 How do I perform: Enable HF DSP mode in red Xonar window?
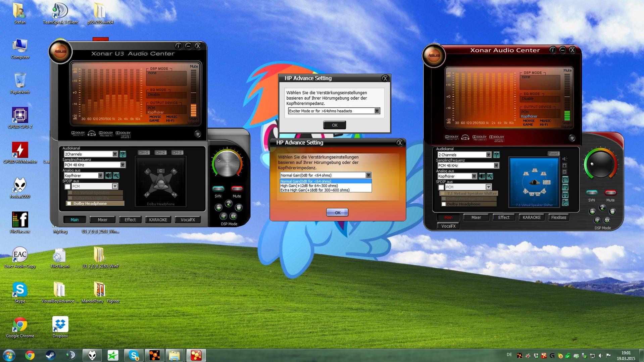[x=597, y=220]
